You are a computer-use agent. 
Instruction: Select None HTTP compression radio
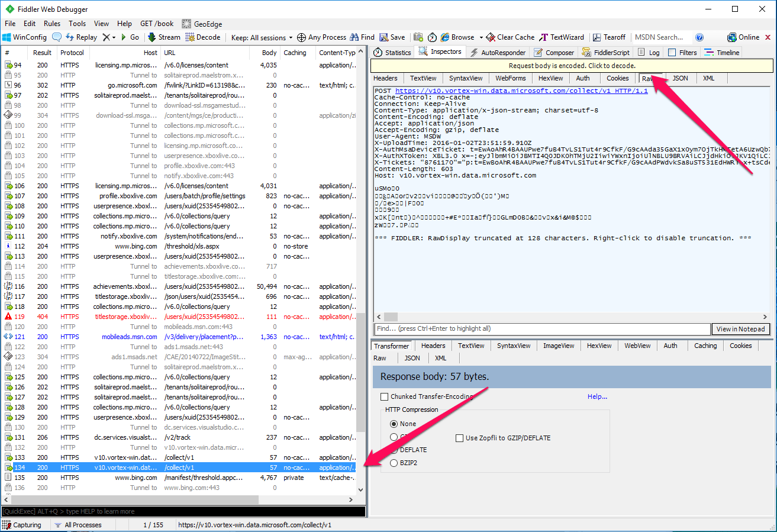(x=394, y=424)
